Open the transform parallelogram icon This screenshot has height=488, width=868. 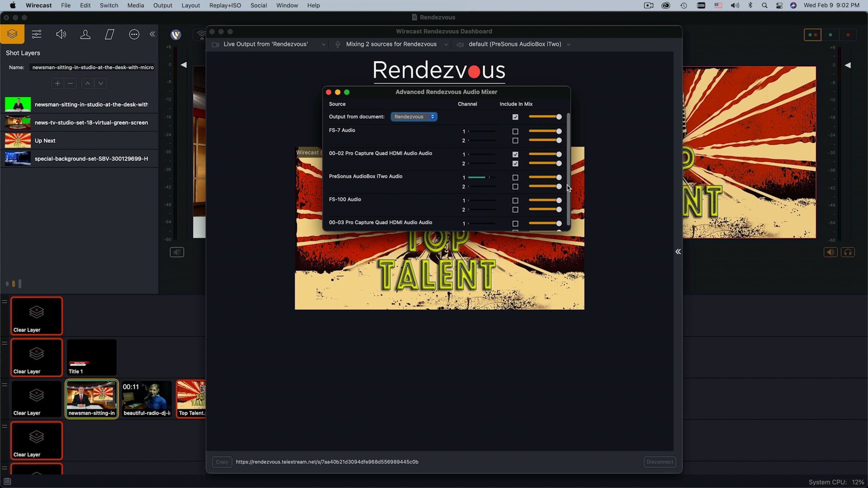(x=110, y=34)
